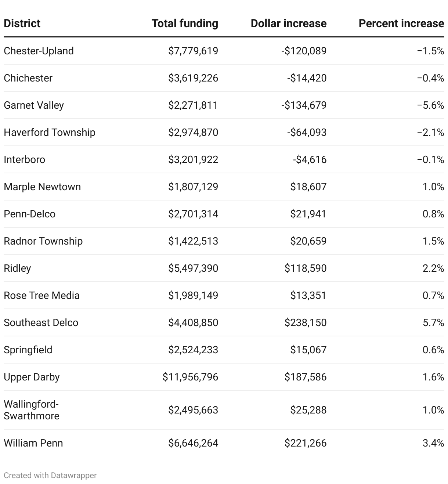Select the Springfield district name
The height and width of the screenshot is (484, 448).
pos(28,350)
